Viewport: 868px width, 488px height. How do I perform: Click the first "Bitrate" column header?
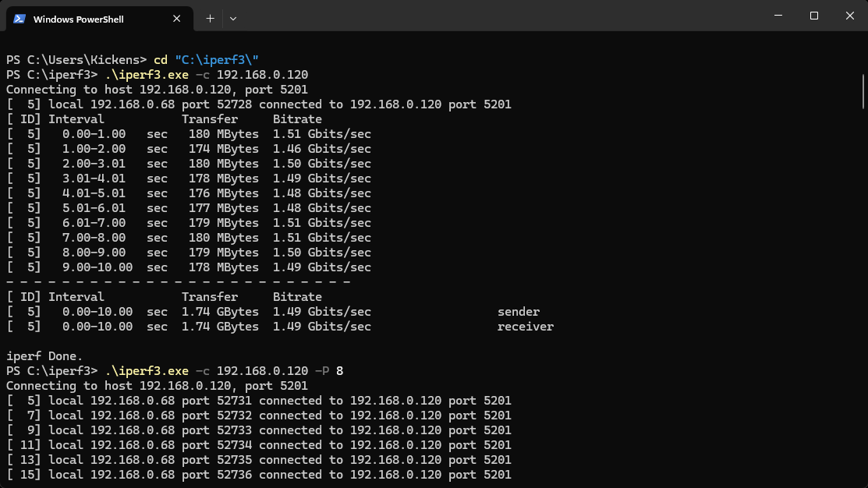(297, 119)
